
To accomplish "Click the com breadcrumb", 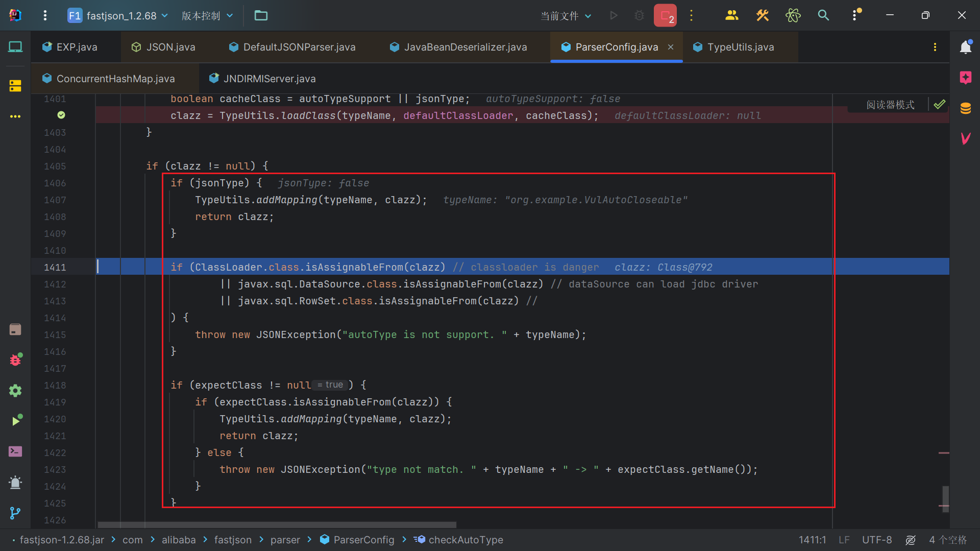I will tap(132, 540).
